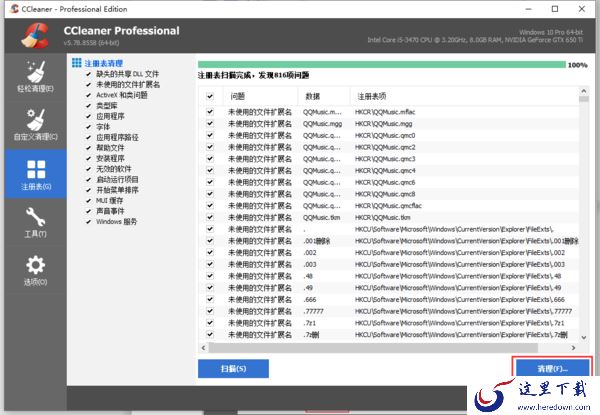Select the HKCR\QQMusic.qmc8 registry entry

pyautogui.click(x=385, y=194)
